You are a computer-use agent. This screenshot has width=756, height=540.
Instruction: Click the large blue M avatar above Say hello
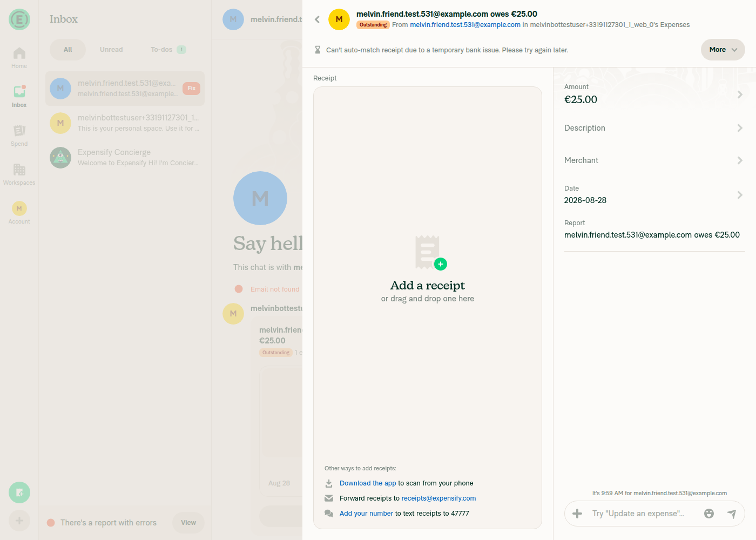[x=260, y=198]
